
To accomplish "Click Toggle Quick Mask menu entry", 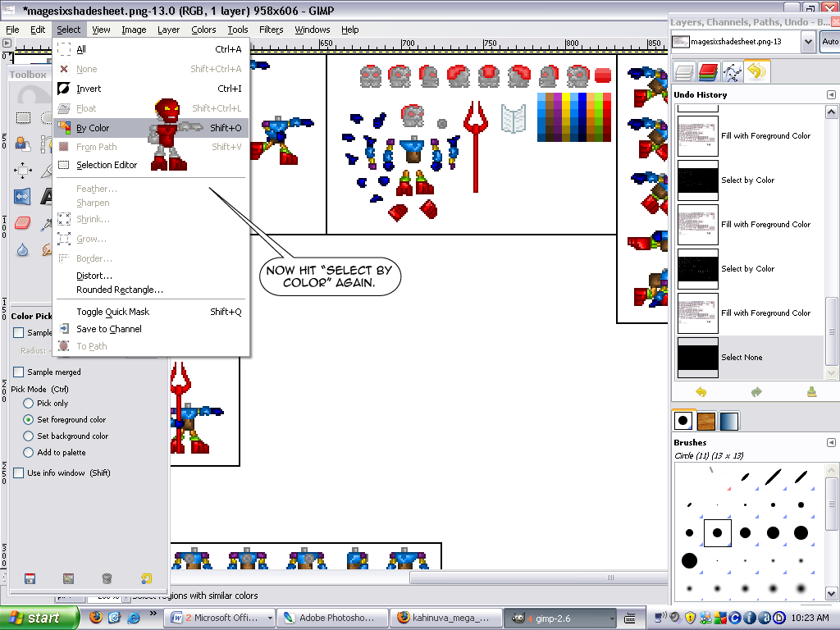I will [x=152, y=312].
